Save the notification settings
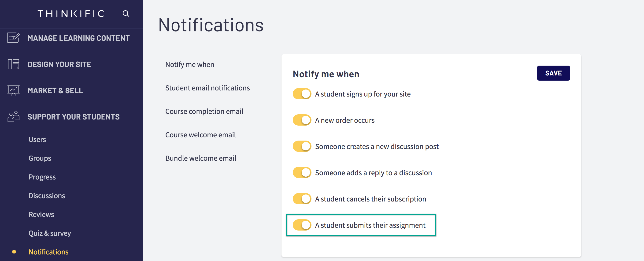 click(553, 73)
